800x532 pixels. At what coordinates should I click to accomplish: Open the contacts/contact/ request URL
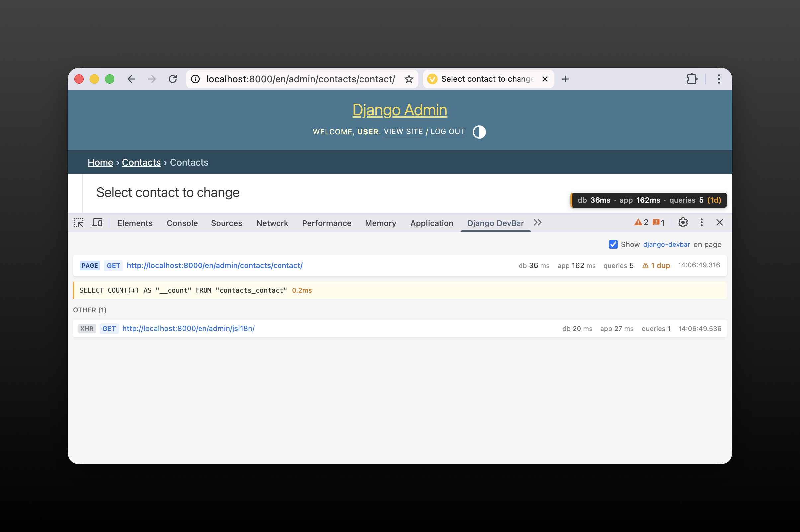(x=214, y=266)
